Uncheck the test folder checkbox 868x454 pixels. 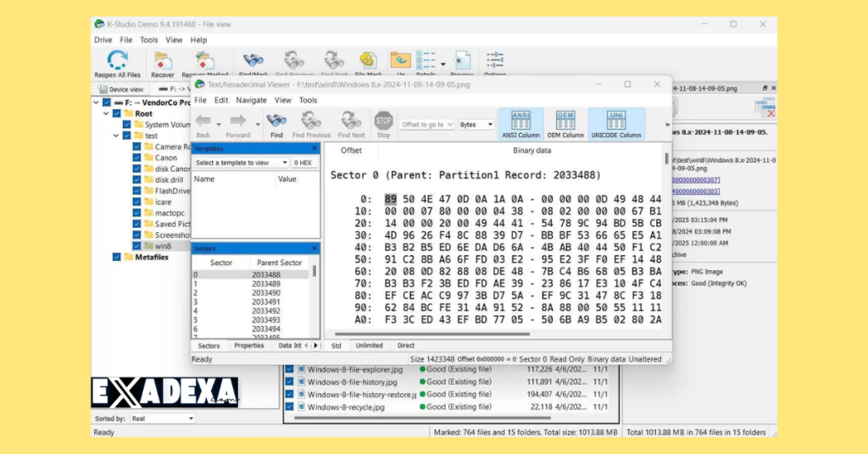[x=127, y=136]
